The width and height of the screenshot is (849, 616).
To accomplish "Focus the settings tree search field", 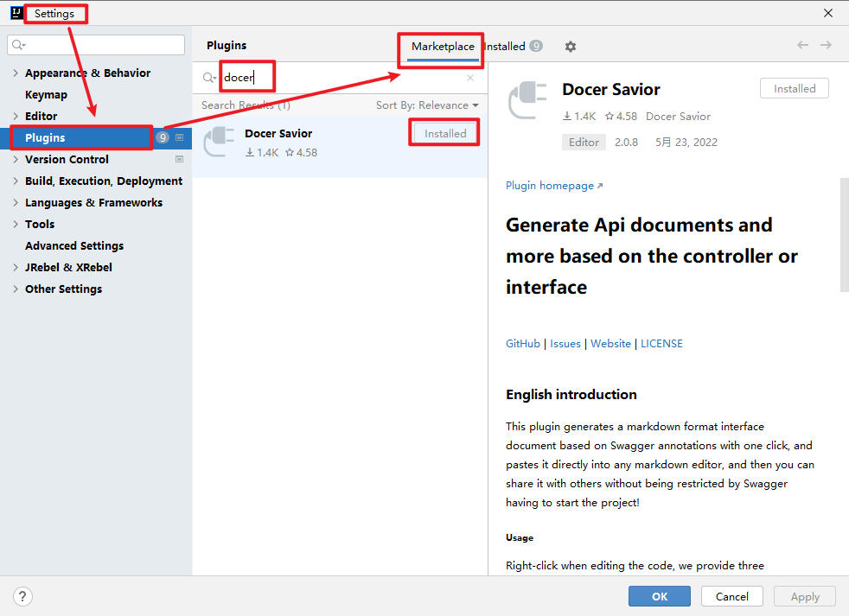I will (96, 45).
